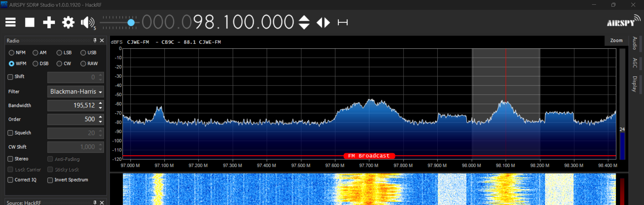The height and width of the screenshot is (205, 644).
Task: Open the Audio side tab
Action: click(635, 43)
